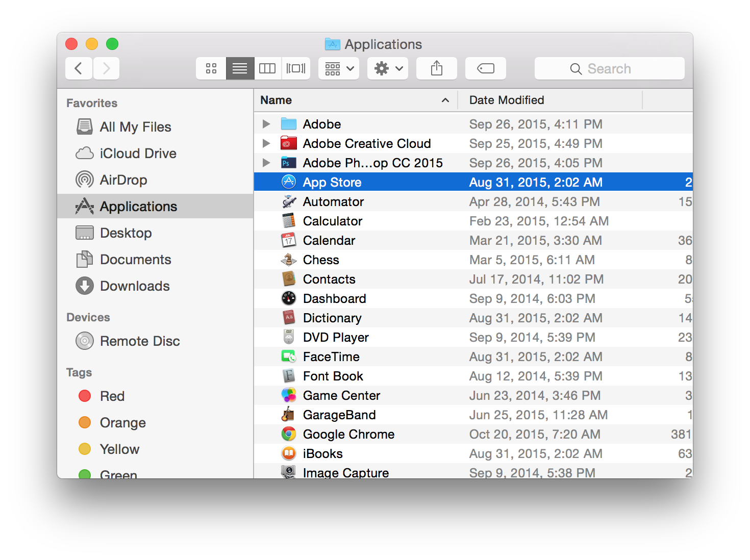The image size is (750, 560).
Task: Click the iBooks app icon
Action: [x=289, y=453]
